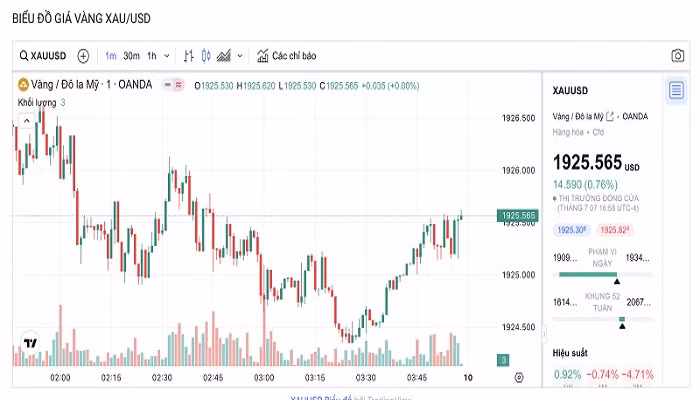The image size is (700, 400).
Task: Toggle the symbol status indicator pill after OANDA
Action: pos(174,85)
